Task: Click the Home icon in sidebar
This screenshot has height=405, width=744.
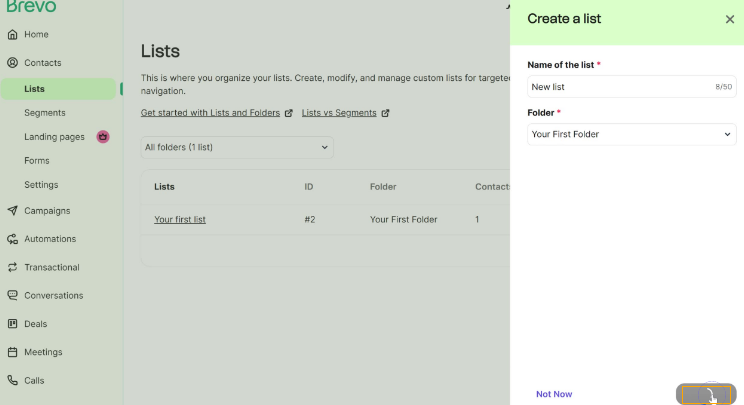Action: coord(13,35)
